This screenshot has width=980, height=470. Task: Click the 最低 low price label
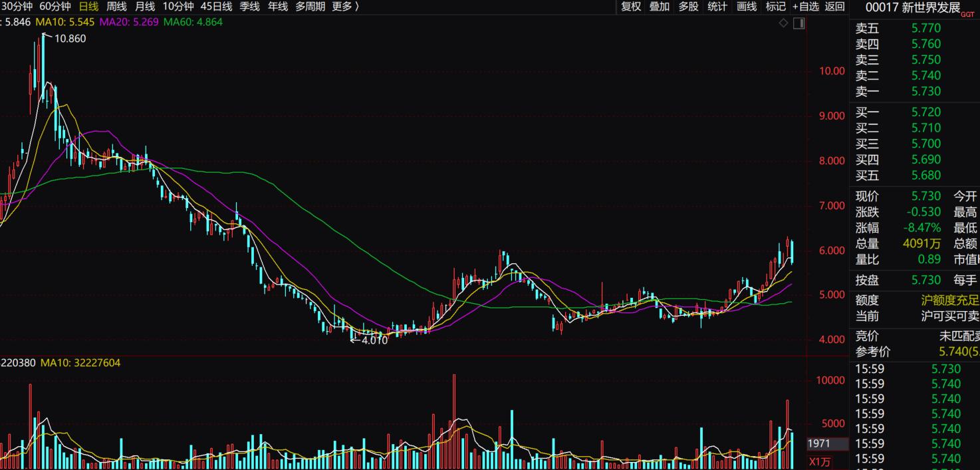(965, 228)
